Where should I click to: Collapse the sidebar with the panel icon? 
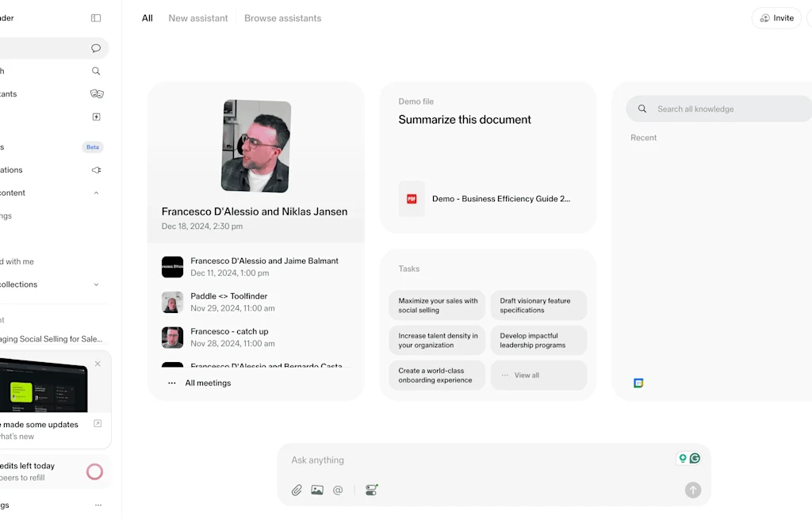click(x=96, y=18)
